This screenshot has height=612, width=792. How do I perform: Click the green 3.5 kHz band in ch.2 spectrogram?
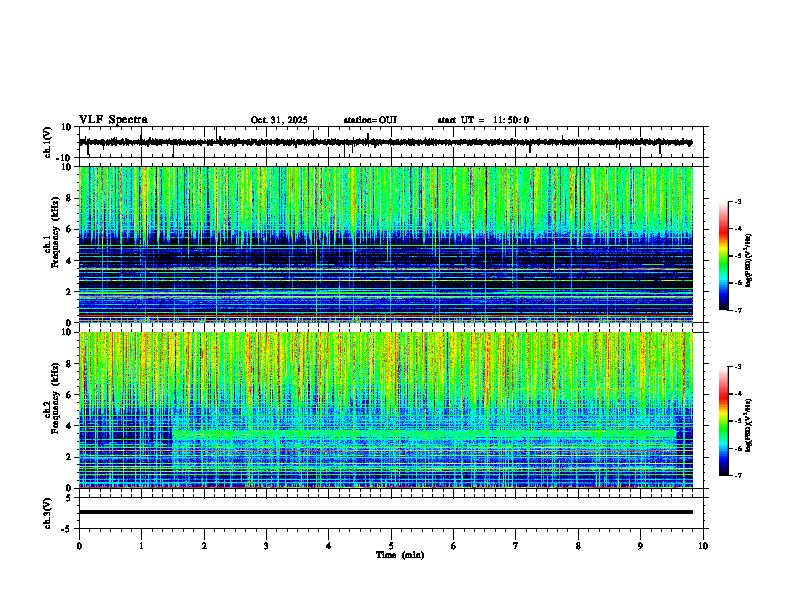[x=424, y=434]
